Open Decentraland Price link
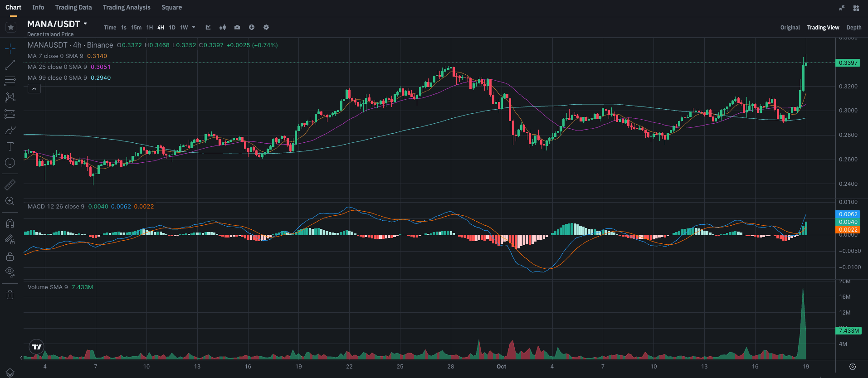 pos(50,34)
